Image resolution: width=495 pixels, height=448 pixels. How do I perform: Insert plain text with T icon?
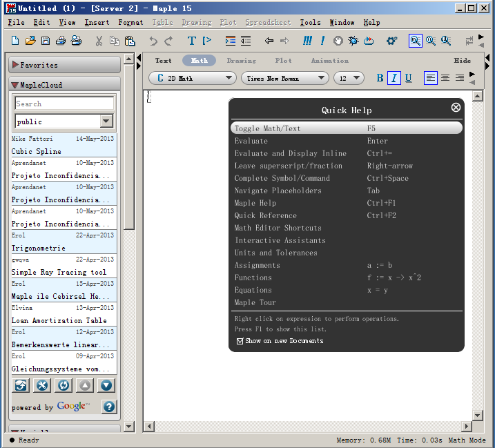coord(192,41)
